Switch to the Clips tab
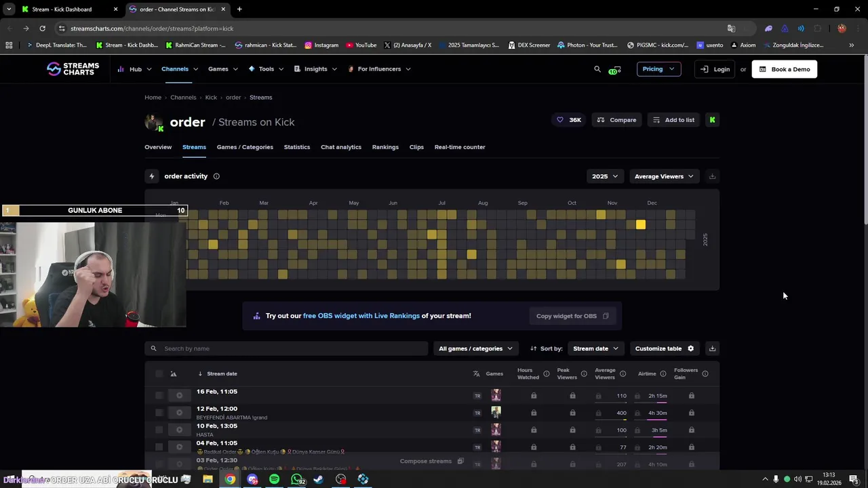This screenshot has height=488, width=868. coord(416,147)
